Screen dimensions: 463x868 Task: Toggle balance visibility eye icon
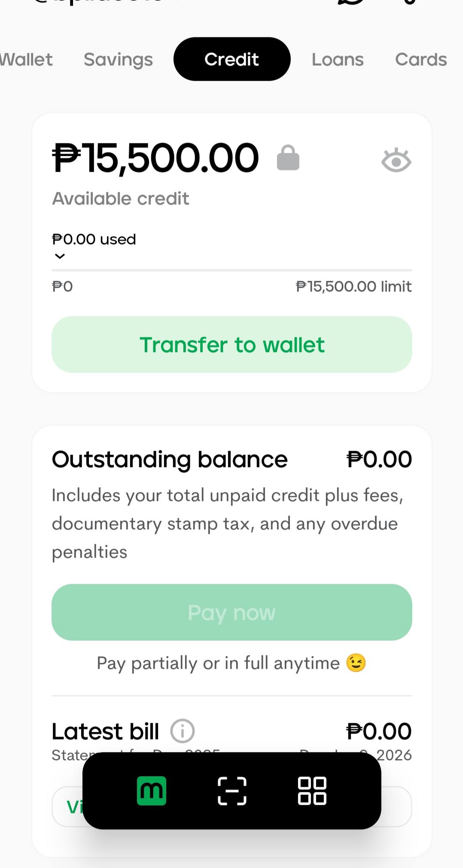[x=396, y=161]
